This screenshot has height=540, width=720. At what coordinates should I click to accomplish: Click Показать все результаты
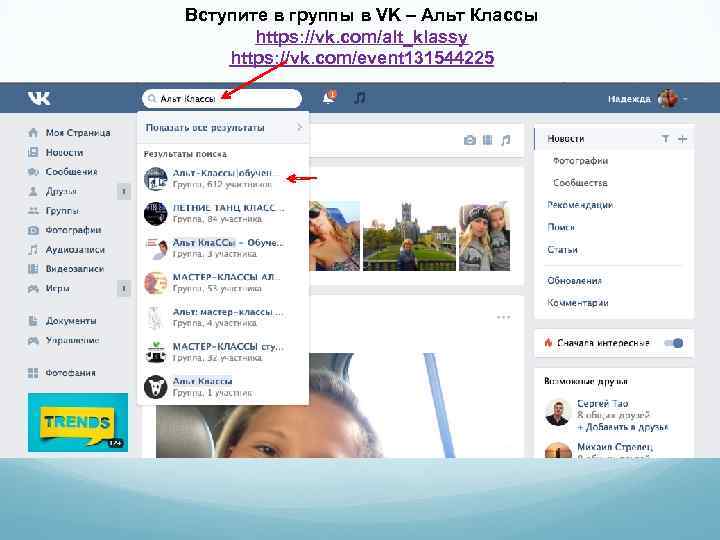coord(223,128)
